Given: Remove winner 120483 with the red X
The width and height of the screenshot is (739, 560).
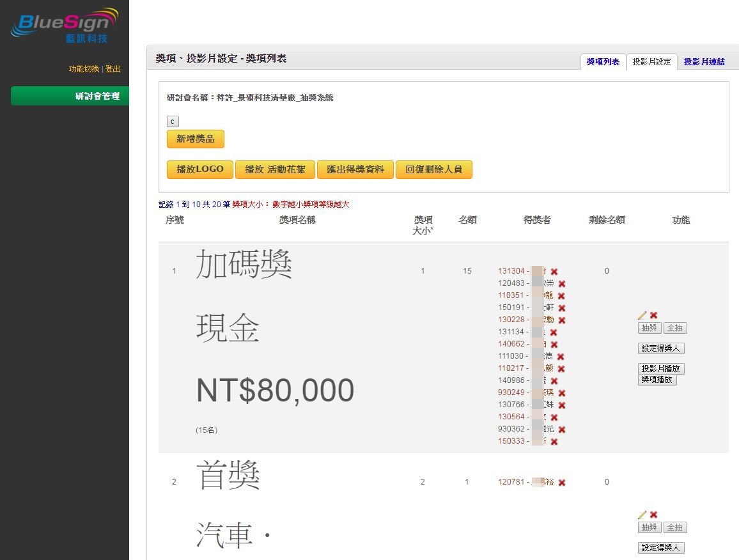Looking at the screenshot, I should [562, 284].
